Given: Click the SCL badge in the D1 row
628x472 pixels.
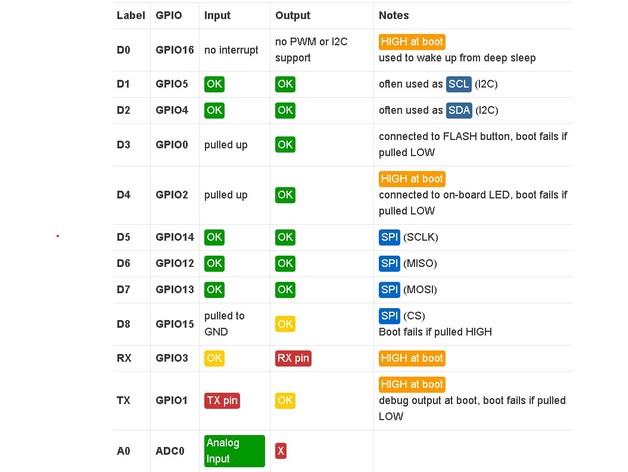Looking at the screenshot, I should point(459,84).
